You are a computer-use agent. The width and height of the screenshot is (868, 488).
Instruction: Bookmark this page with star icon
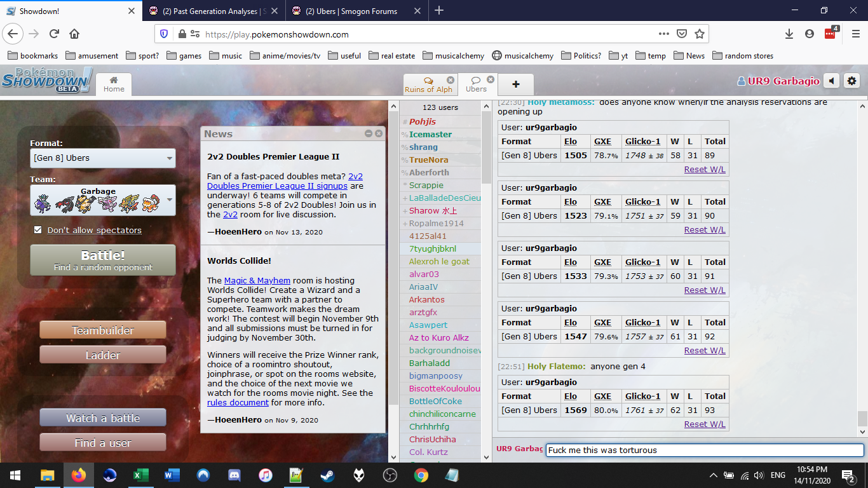coord(700,34)
